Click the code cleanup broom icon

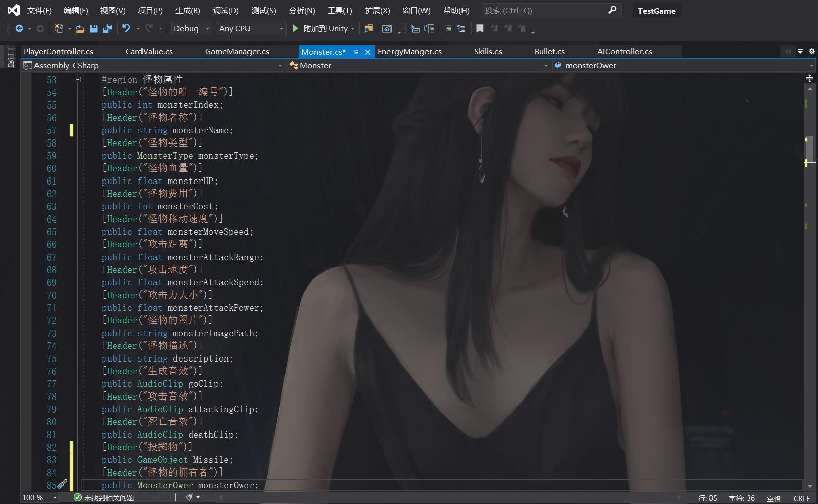coord(190,497)
